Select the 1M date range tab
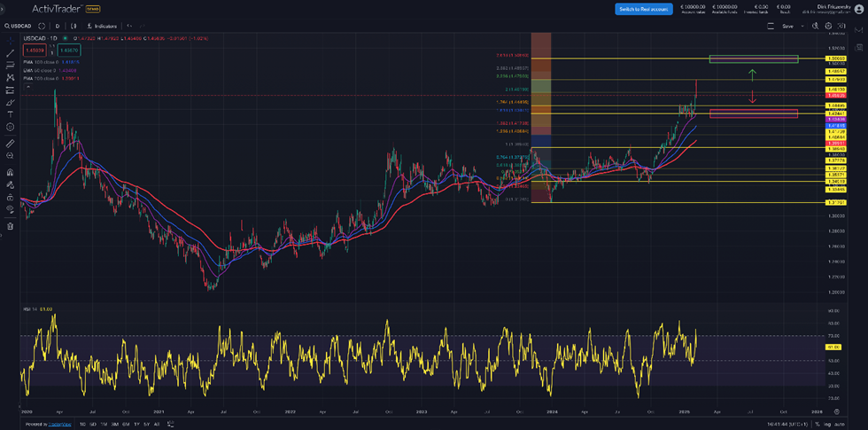868x430 pixels. tap(104, 424)
